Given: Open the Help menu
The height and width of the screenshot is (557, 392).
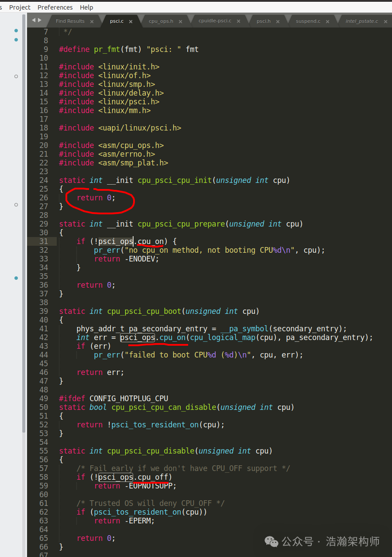Looking at the screenshot, I should coord(86,7).
